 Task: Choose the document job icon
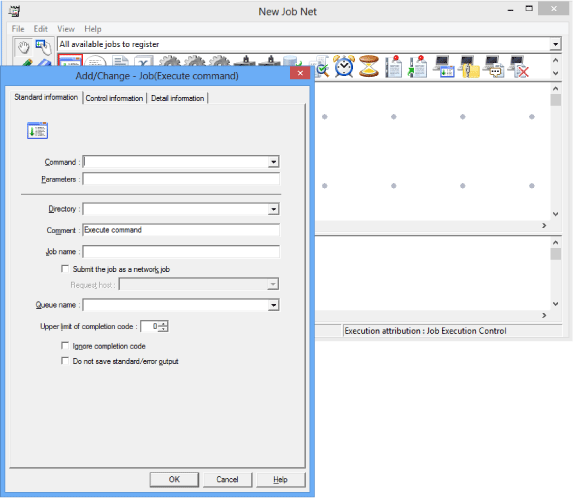tap(120, 61)
